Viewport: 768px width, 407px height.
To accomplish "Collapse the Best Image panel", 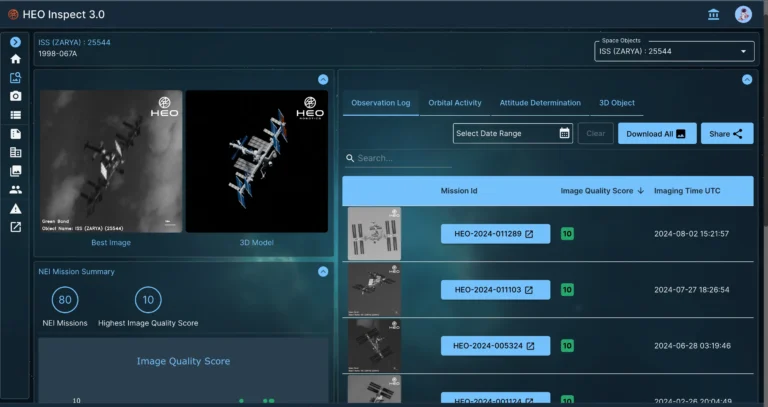I will (x=323, y=79).
